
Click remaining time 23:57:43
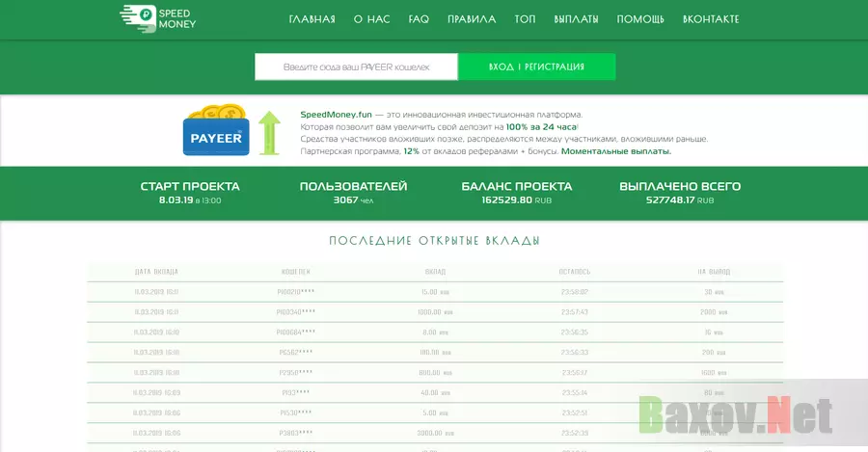575,312
